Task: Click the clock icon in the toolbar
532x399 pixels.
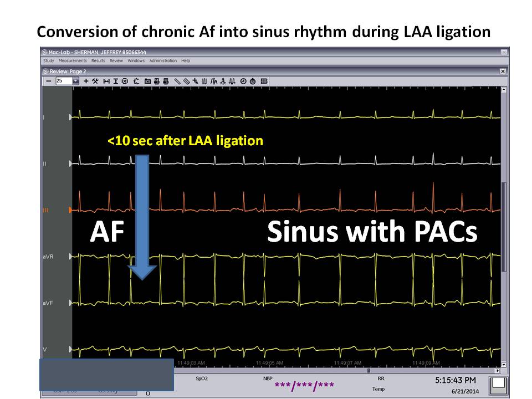Action: click(x=244, y=81)
